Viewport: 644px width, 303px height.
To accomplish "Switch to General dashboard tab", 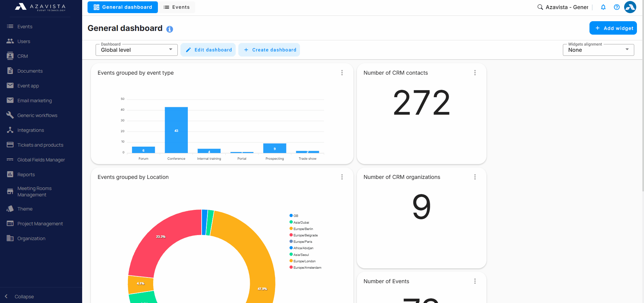I will tap(123, 7).
